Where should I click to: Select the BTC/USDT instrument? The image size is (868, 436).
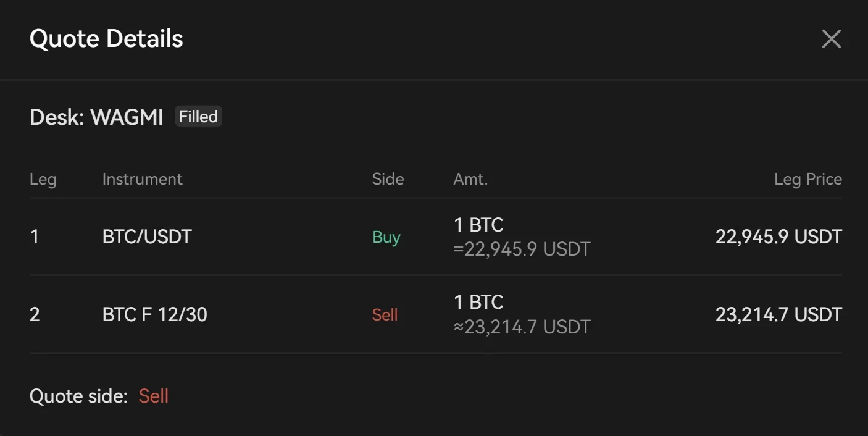point(147,237)
